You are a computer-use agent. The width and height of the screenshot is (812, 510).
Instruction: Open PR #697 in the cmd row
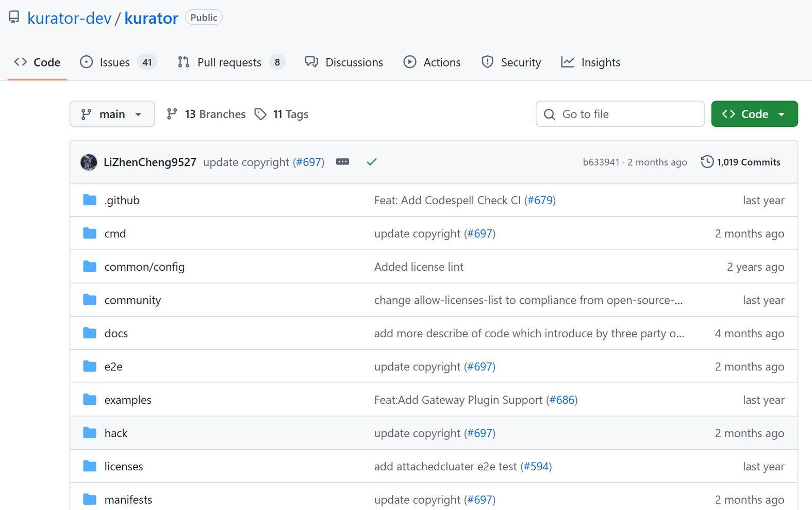coord(479,234)
